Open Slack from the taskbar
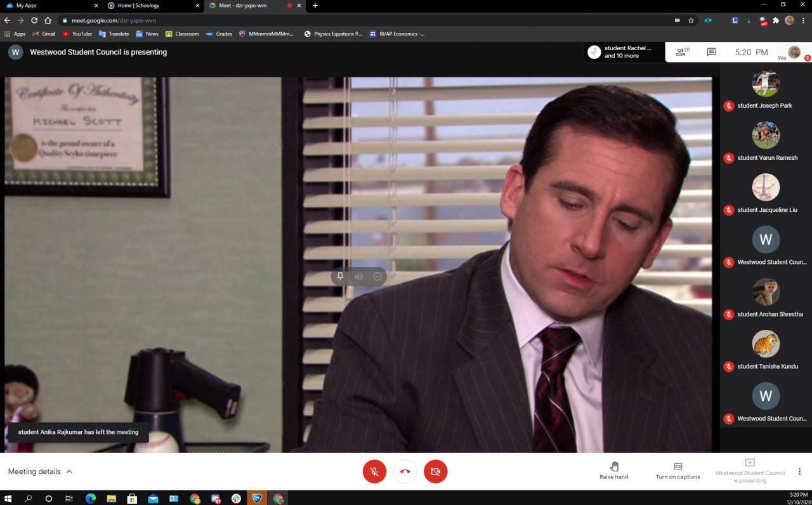 click(x=236, y=499)
